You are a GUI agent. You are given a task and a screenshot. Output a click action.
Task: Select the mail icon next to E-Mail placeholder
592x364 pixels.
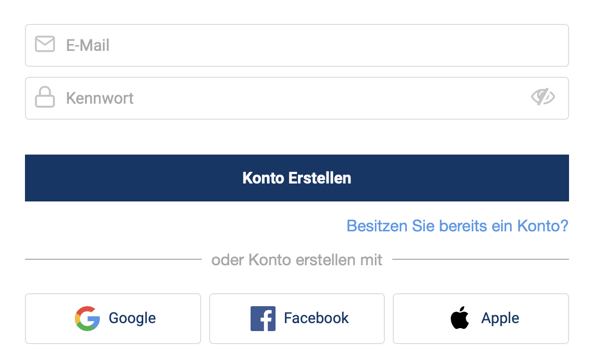click(x=45, y=44)
